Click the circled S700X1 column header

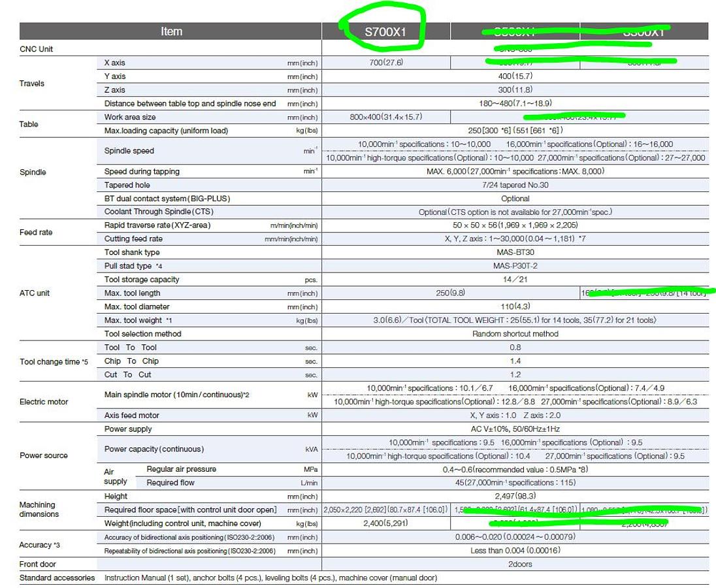(x=385, y=31)
